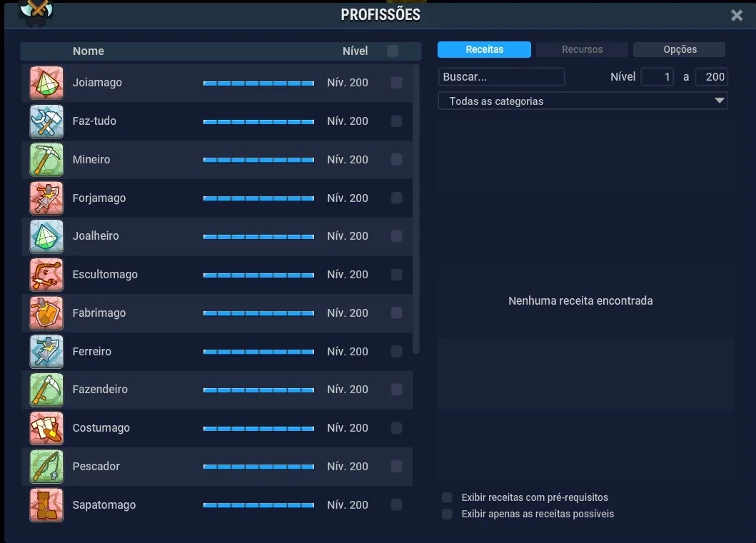The image size is (756, 543).
Task: Select the Faz-tudo name text
Action: tap(94, 121)
